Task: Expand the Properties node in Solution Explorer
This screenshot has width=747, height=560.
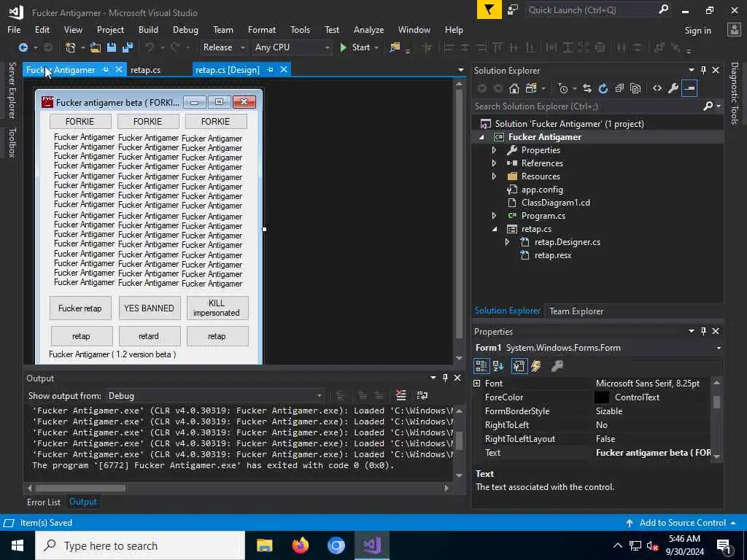Action: point(494,150)
